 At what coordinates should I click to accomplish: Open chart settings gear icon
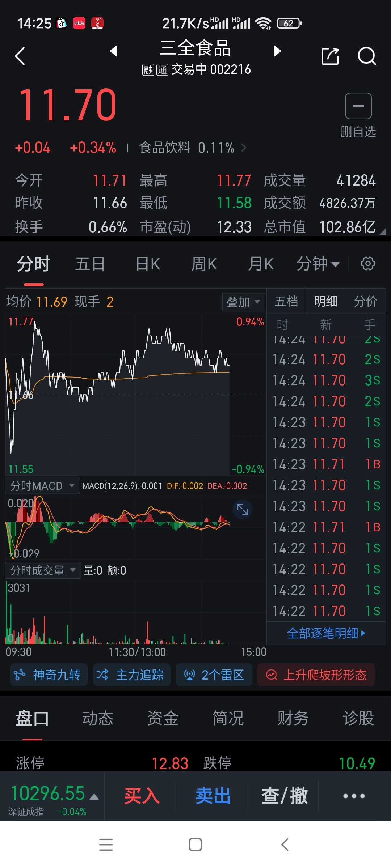click(368, 264)
